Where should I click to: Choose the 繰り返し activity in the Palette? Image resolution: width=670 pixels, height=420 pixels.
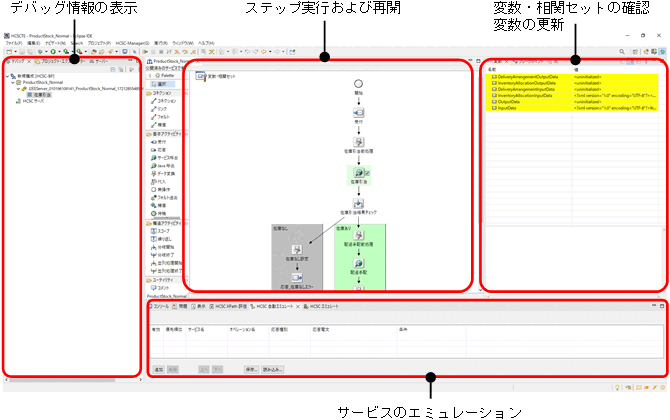[x=161, y=239]
